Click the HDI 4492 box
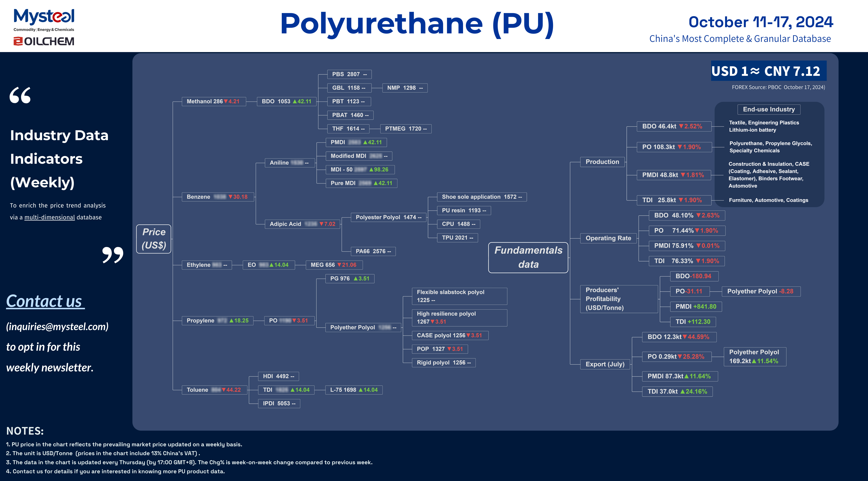 [278, 377]
